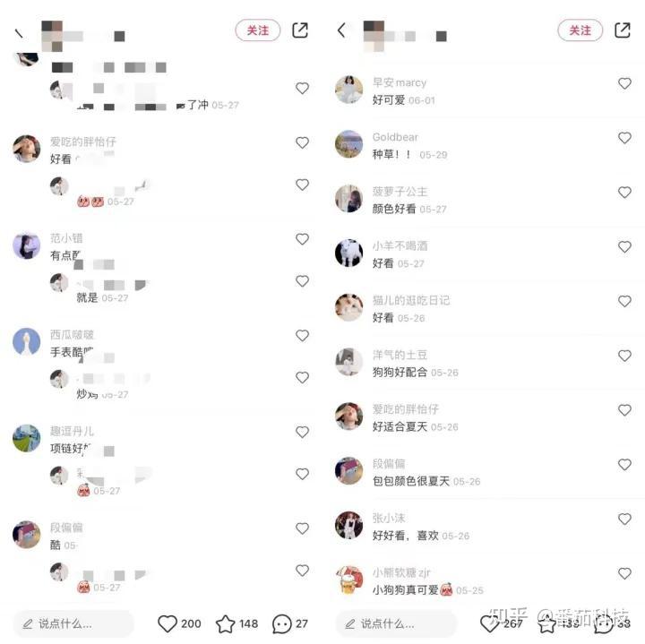Open comments via the 27 bubble icon

pos(282,624)
